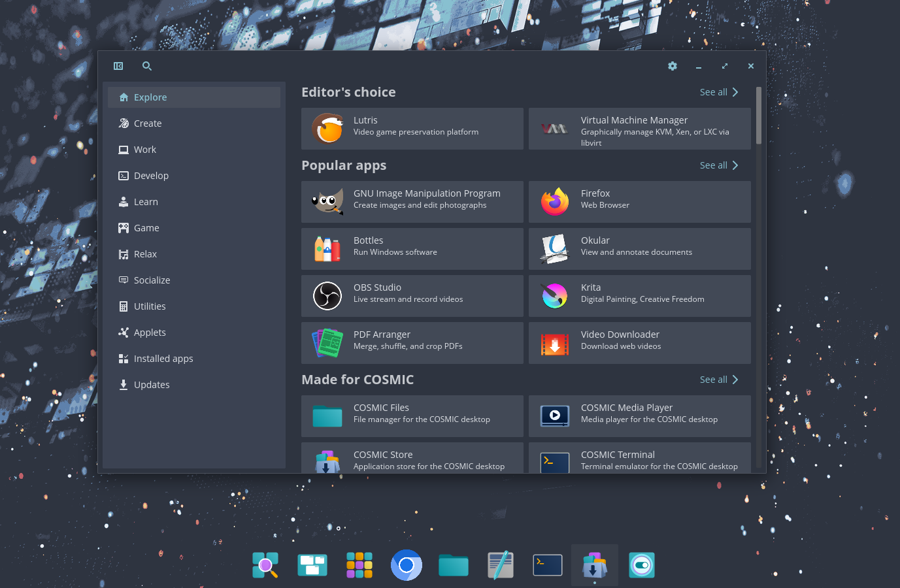This screenshot has height=588, width=900.
Task: Expand Popular apps with See all
Action: coord(719,165)
